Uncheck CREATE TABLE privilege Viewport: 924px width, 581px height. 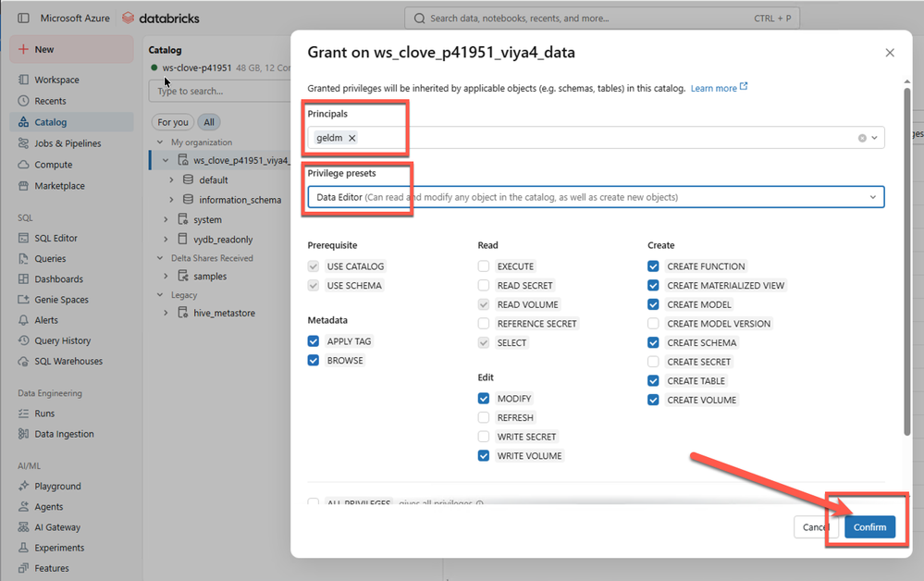click(x=653, y=380)
